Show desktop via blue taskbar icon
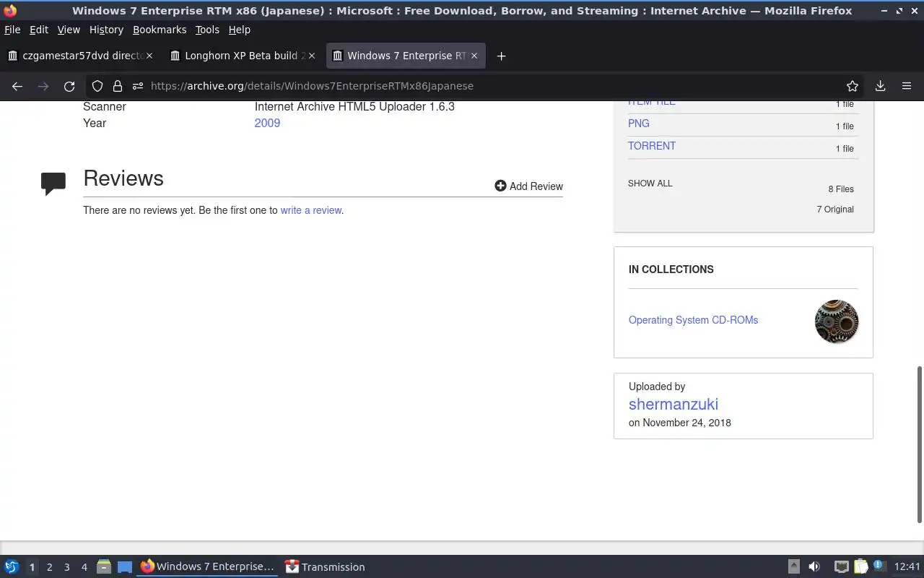The height and width of the screenshot is (578, 924). tap(124, 567)
